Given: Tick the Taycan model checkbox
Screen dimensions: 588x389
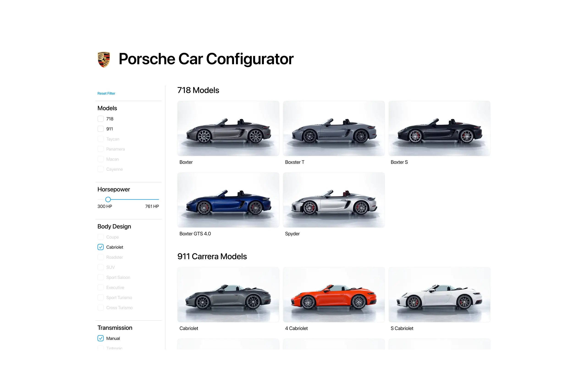Looking at the screenshot, I should (101, 139).
